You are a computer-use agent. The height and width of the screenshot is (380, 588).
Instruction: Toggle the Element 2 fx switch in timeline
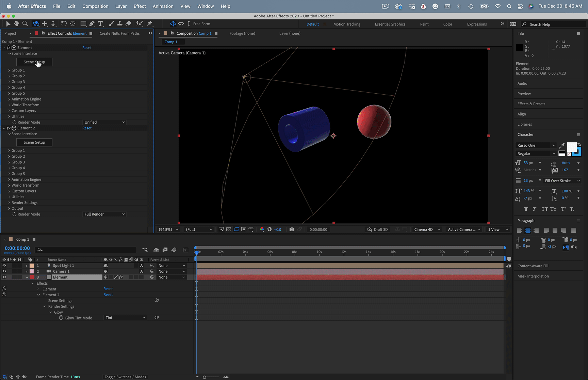tap(4, 295)
